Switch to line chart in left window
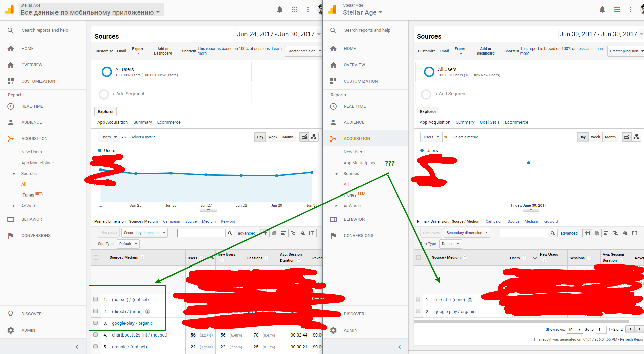 (304, 137)
